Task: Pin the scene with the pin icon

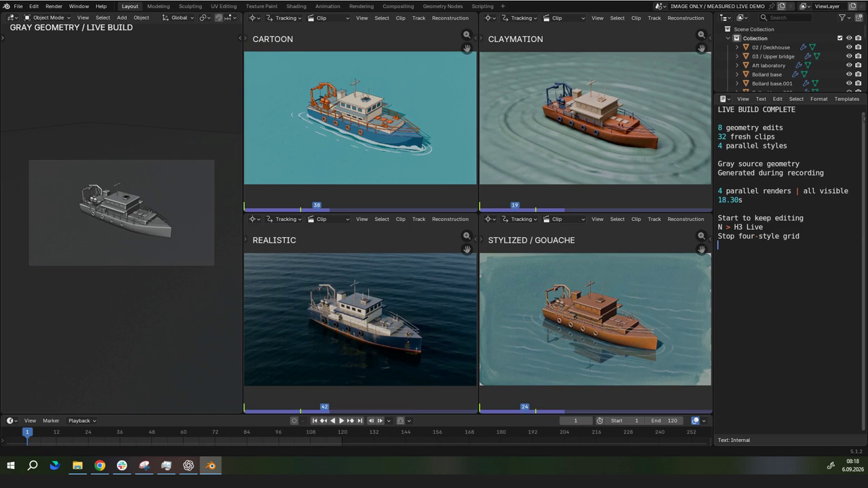Action: (x=772, y=6)
